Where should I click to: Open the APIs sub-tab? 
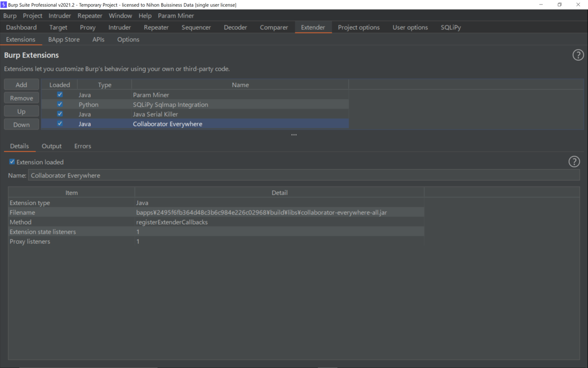tap(98, 39)
